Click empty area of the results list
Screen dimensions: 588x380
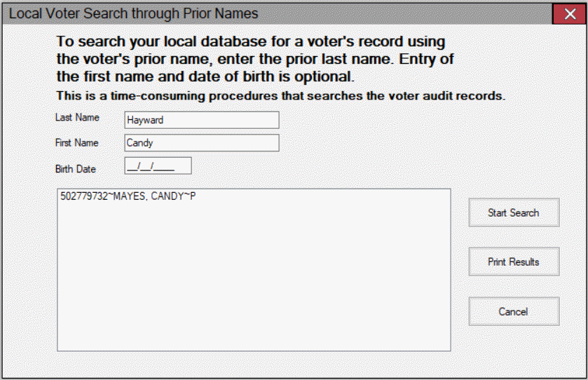click(x=252, y=280)
